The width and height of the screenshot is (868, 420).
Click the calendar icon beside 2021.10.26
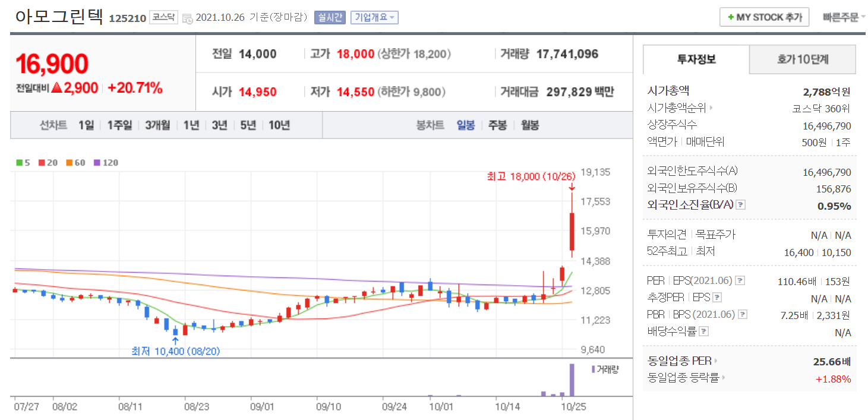(188, 18)
